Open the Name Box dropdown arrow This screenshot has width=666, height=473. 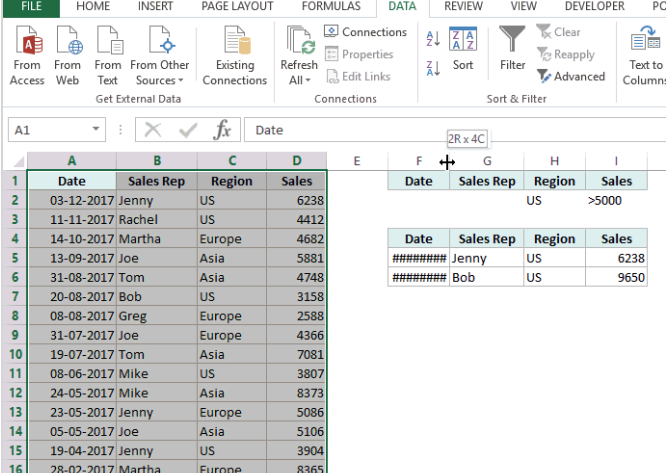(96, 130)
